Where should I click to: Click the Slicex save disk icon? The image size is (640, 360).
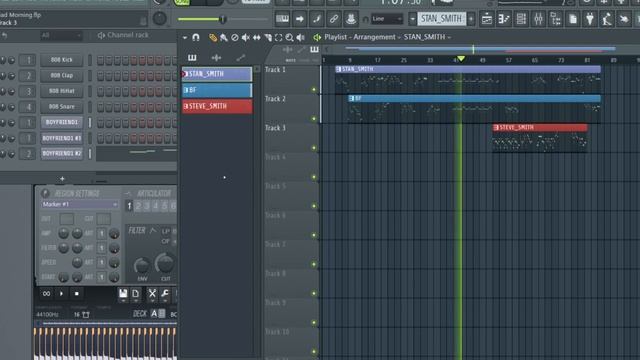[123, 294]
